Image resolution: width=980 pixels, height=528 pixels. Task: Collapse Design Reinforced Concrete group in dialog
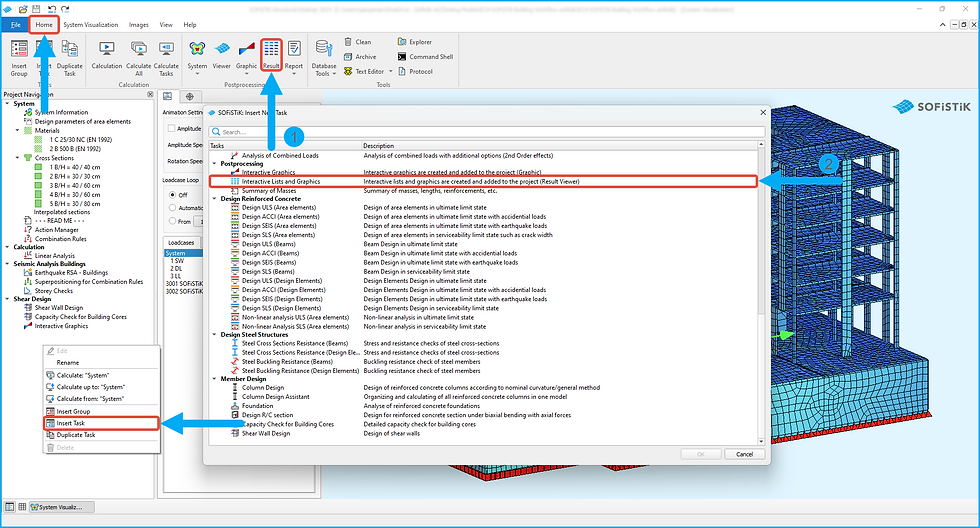coord(214,199)
